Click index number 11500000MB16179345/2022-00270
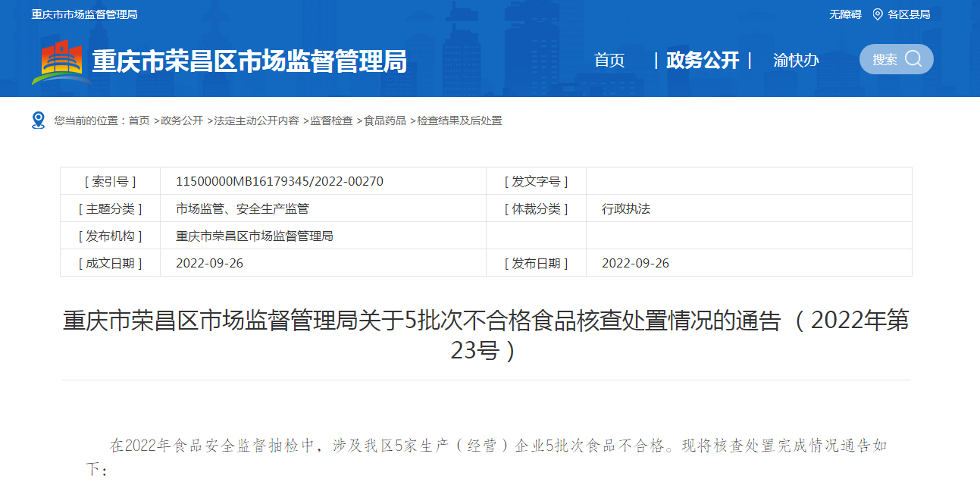 (x=280, y=181)
